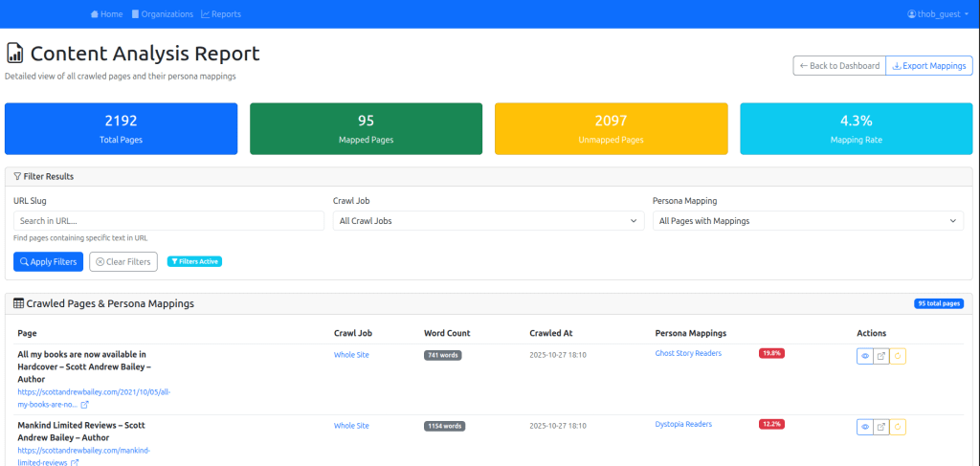This screenshot has height=466, width=980.
Task: Click the eye view icon for the Hardcover page
Action: click(x=865, y=356)
